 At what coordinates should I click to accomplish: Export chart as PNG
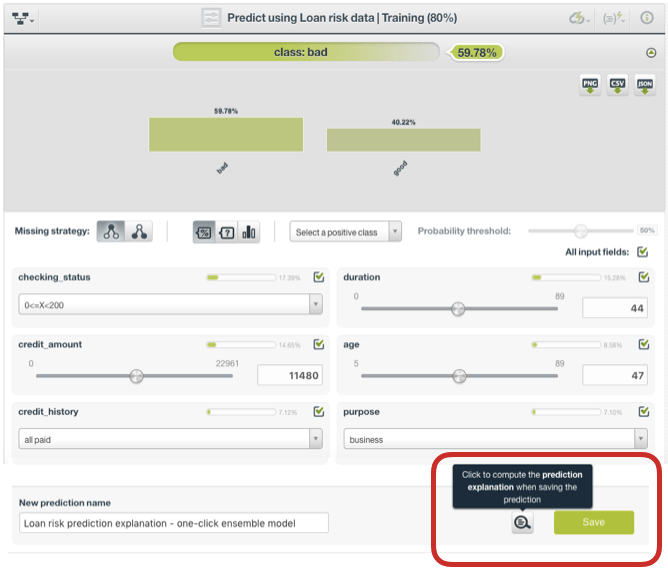591,86
